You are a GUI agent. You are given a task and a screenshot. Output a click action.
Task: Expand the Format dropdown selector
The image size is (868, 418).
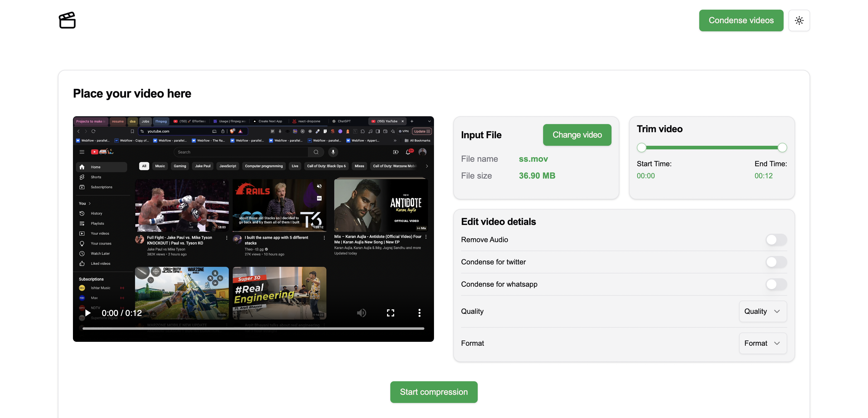[x=763, y=343]
